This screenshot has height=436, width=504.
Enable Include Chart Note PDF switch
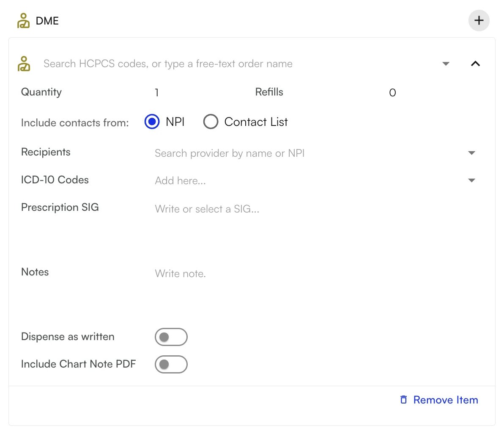tap(171, 365)
